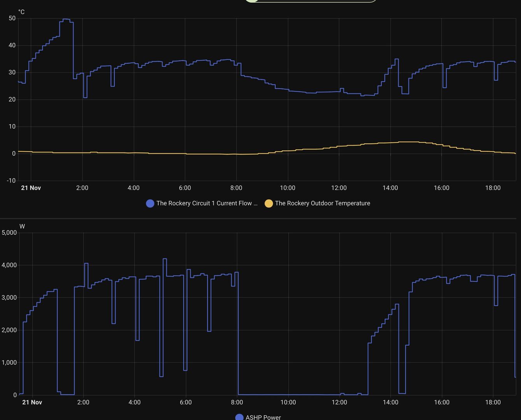Click the 2:00 time label under power chart

(83, 402)
